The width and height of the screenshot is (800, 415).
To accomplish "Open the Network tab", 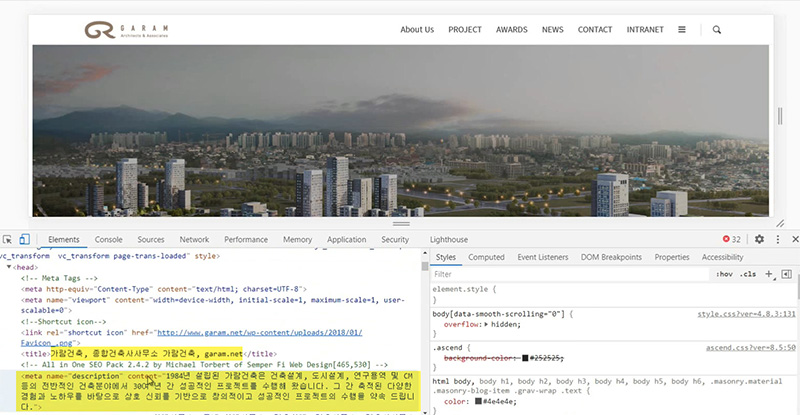I will [x=194, y=240].
